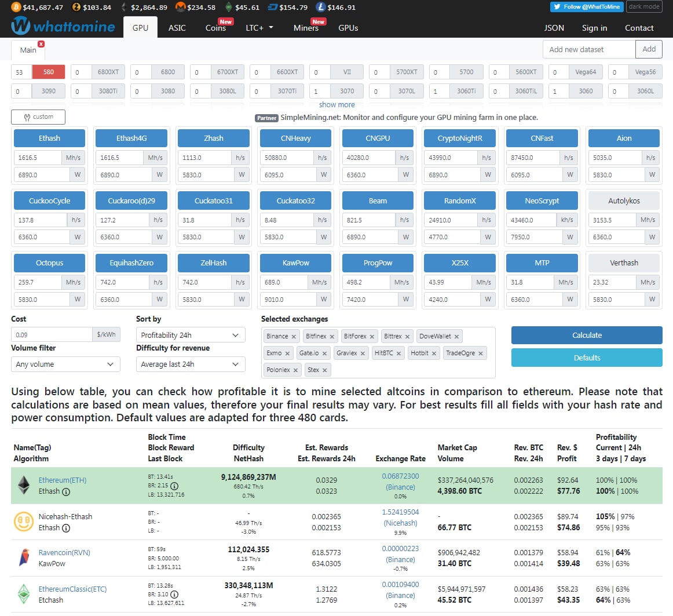Click the Add new dataset input field
This screenshot has width=673, height=616.
click(x=589, y=49)
